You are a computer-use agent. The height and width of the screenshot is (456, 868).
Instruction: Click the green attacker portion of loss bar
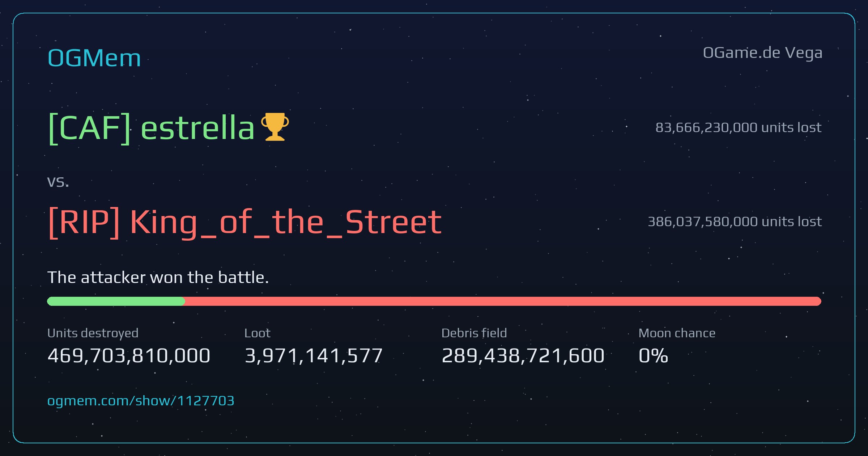(116, 301)
